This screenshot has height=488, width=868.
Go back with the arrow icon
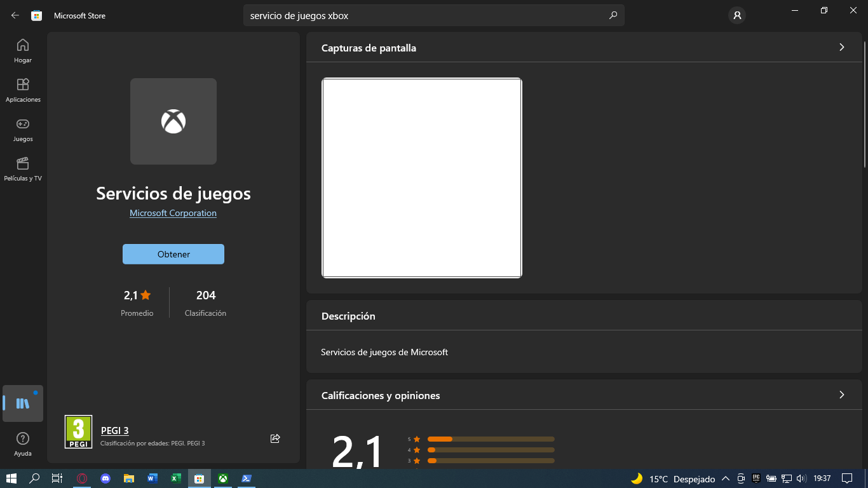[x=15, y=15]
